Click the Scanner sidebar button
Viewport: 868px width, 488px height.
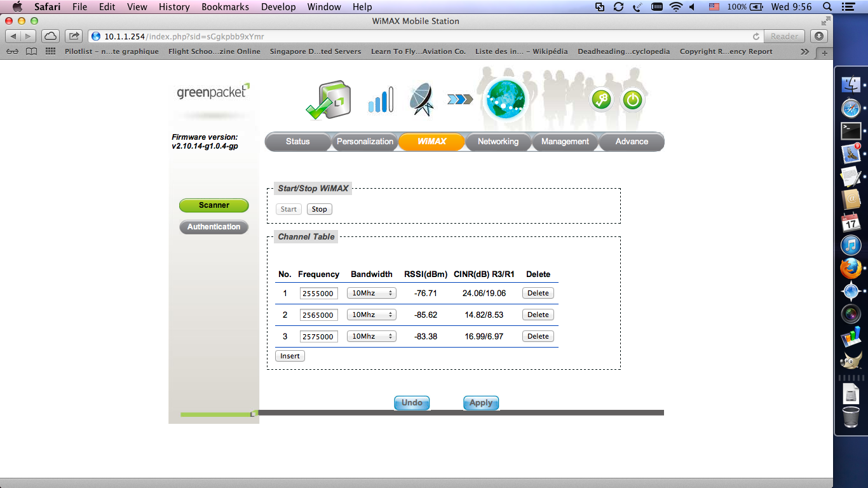pos(214,205)
